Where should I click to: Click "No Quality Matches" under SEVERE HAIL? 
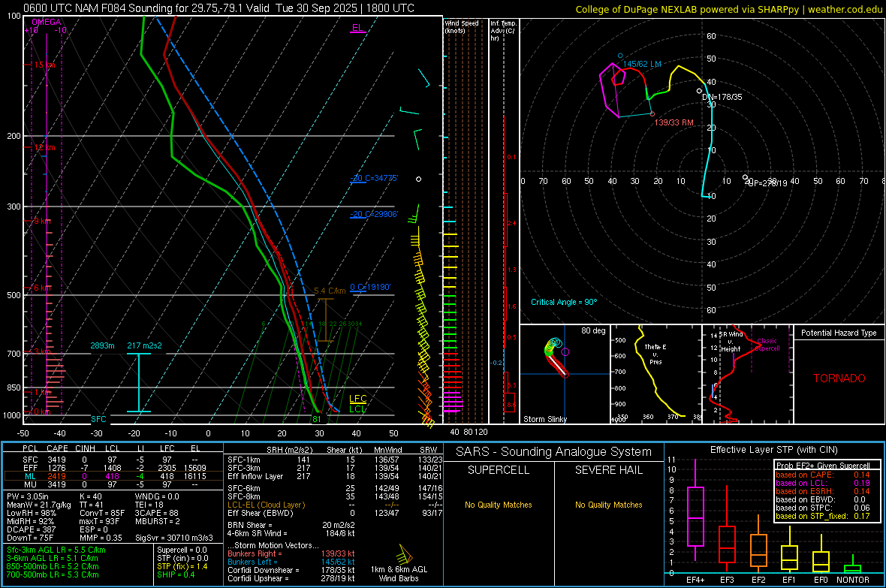pyautogui.click(x=608, y=505)
